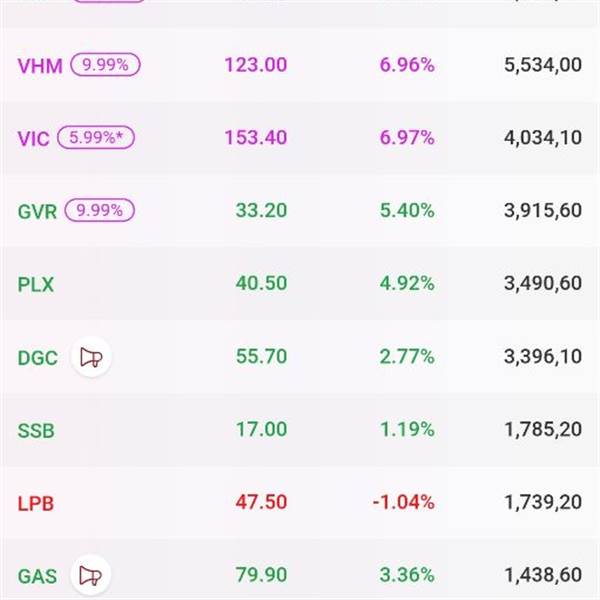Tap the megaphone icon next to DGC

tap(91, 357)
